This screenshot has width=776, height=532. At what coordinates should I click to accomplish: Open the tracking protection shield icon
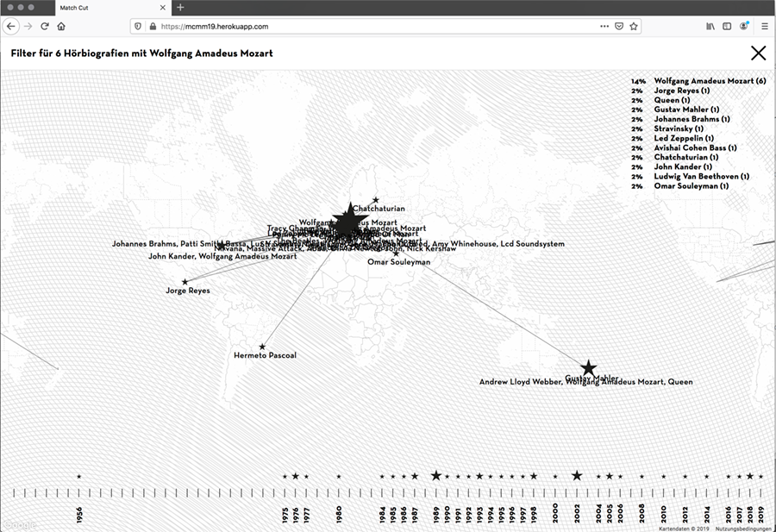(138, 26)
